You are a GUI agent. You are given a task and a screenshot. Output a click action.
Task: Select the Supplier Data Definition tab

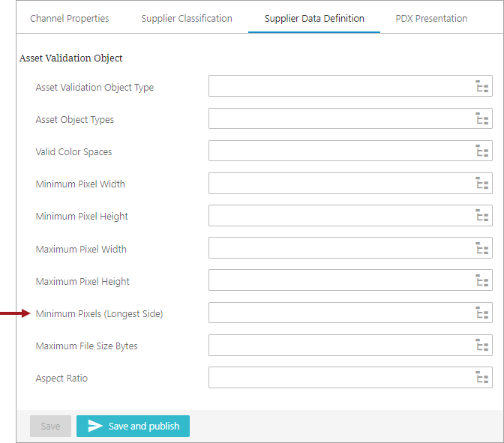click(314, 19)
